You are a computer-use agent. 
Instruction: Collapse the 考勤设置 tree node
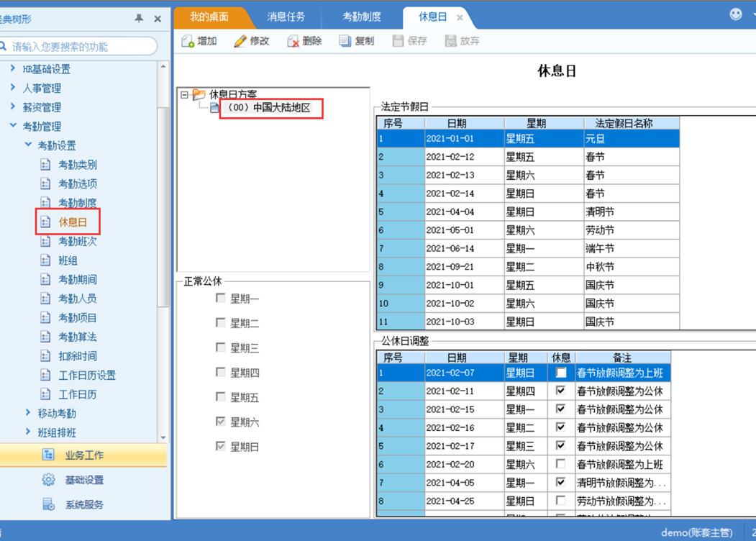click(28, 144)
